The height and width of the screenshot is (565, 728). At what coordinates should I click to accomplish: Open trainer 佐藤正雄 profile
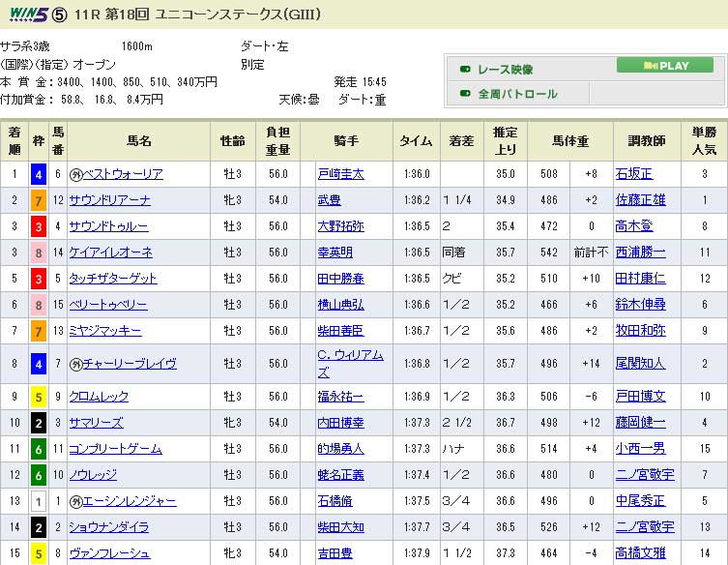point(641,200)
